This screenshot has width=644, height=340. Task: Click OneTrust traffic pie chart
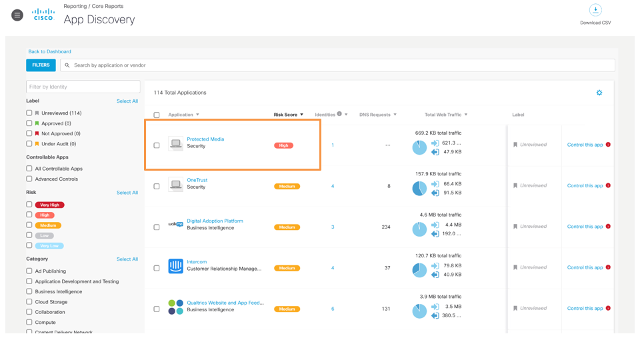(x=419, y=189)
